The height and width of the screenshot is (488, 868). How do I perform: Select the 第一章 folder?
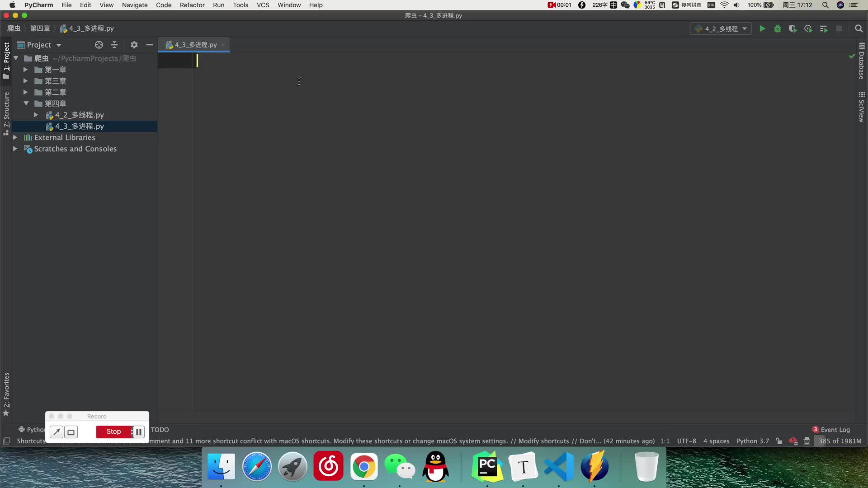click(55, 70)
